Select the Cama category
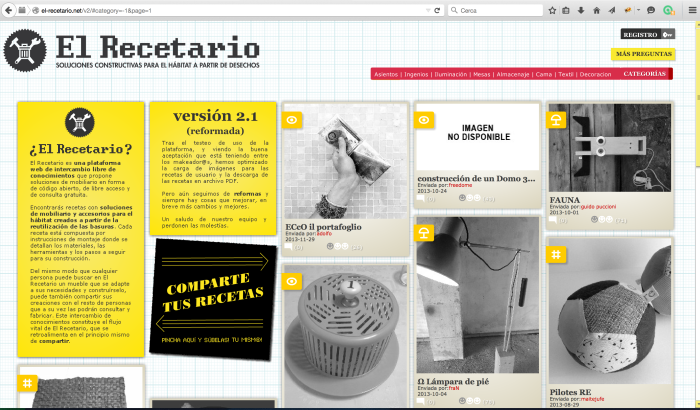 click(x=543, y=75)
